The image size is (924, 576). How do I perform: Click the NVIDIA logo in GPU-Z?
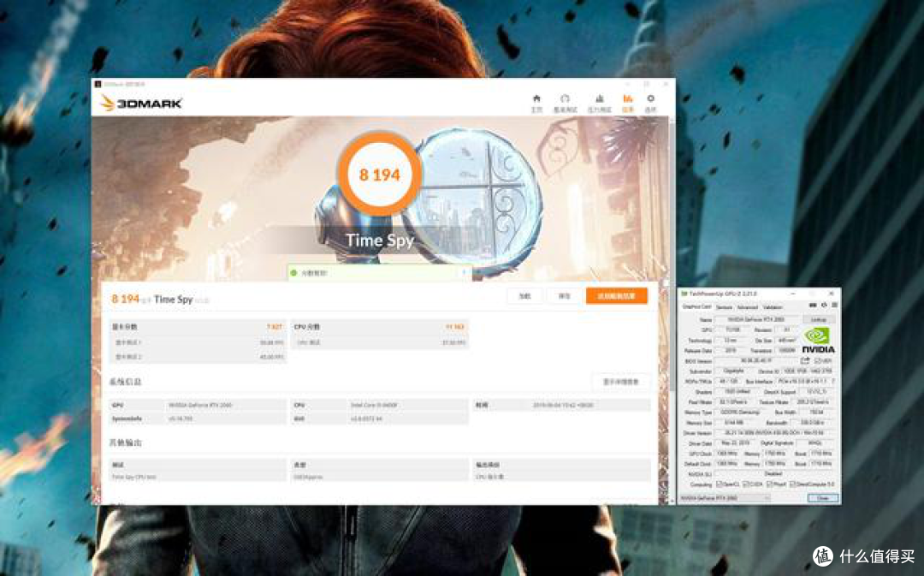pos(818,341)
